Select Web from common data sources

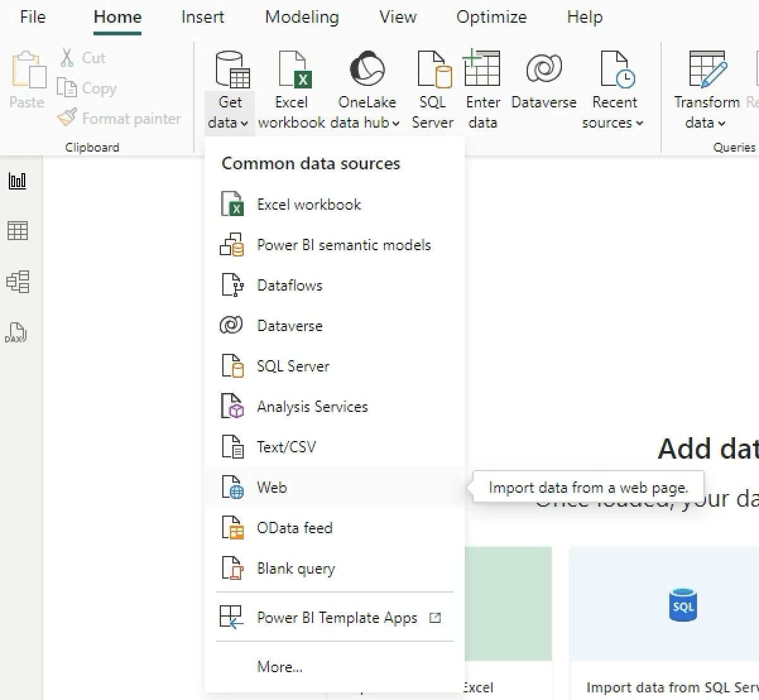[272, 488]
